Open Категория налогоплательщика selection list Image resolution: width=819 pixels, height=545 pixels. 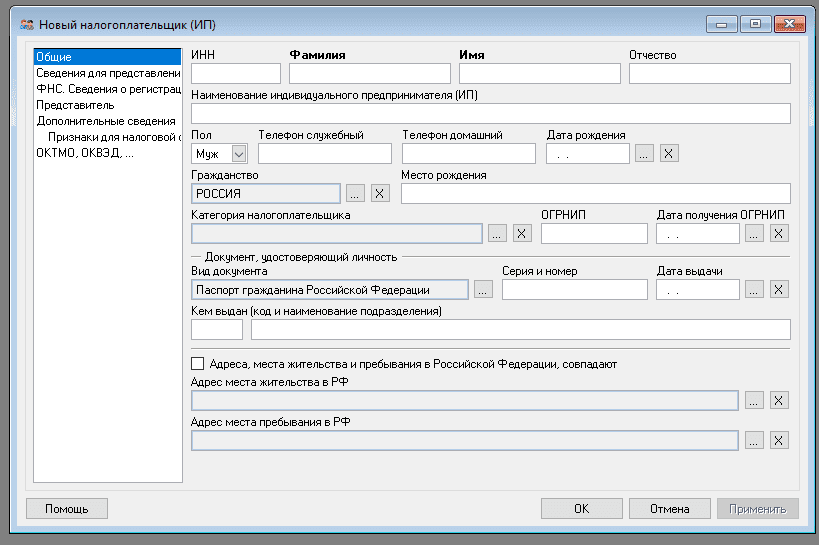coord(498,233)
